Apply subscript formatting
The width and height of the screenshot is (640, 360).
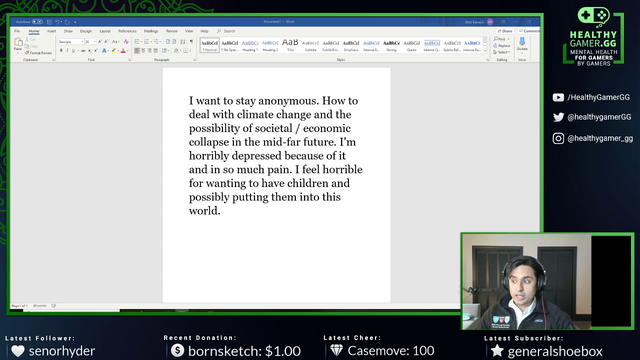[x=90, y=51]
